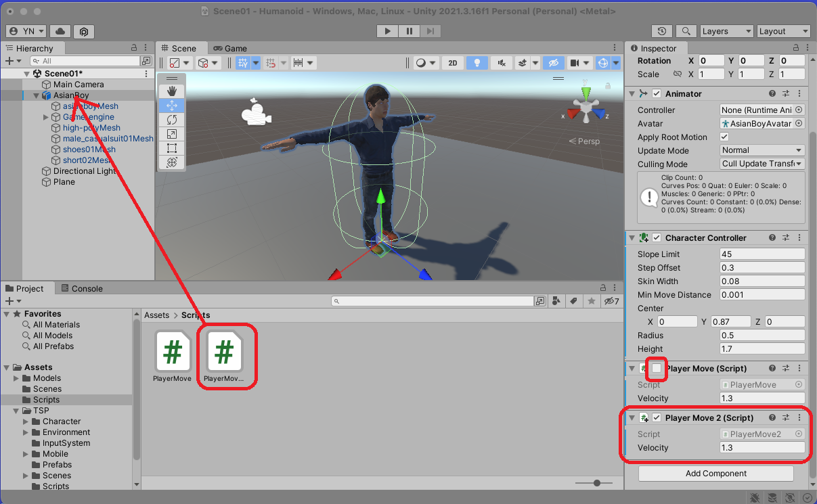The height and width of the screenshot is (504, 817).
Task: Expand the Game_engine hierarchy item
Action: pyautogui.click(x=46, y=117)
